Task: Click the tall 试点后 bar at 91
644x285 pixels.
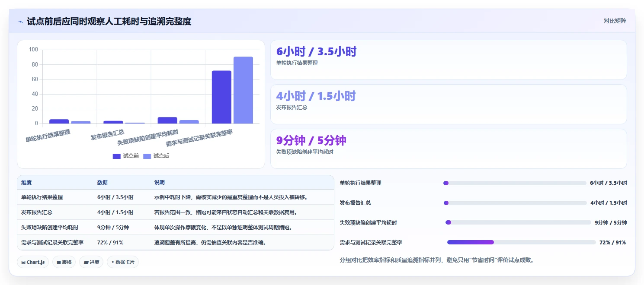Action: point(243,90)
